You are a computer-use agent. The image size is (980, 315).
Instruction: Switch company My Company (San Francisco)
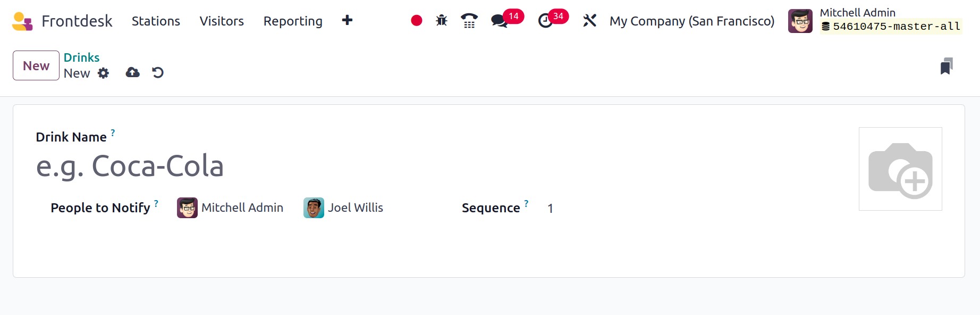tap(692, 21)
